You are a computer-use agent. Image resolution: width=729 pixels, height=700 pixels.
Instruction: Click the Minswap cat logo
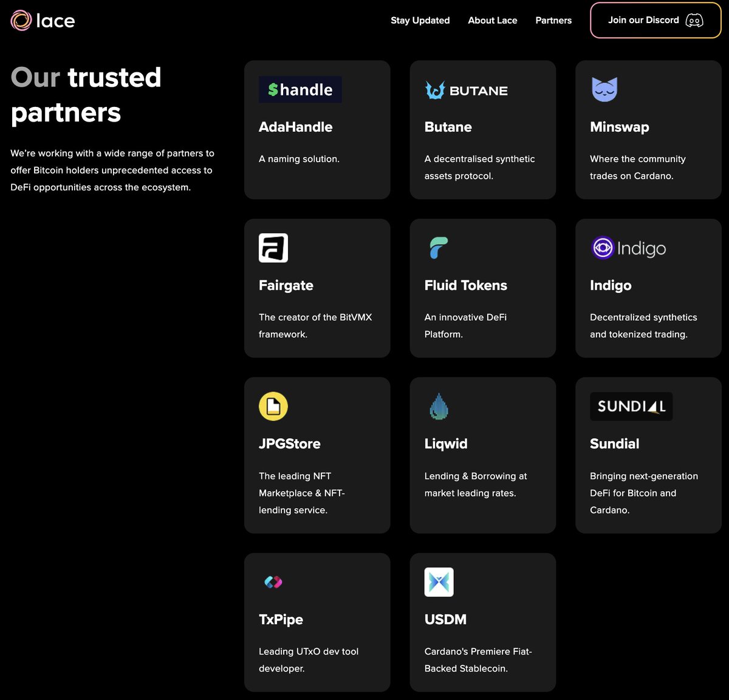click(604, 89)
